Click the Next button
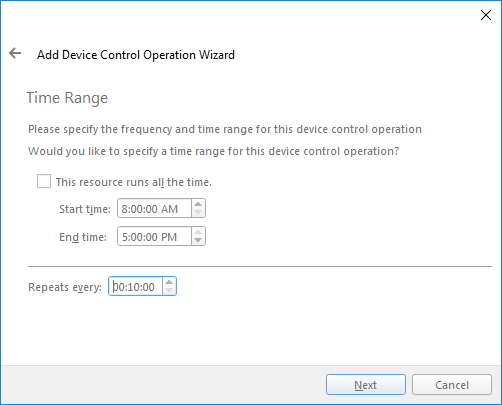This screenshot has height=405, width=502. pos(366,385)
